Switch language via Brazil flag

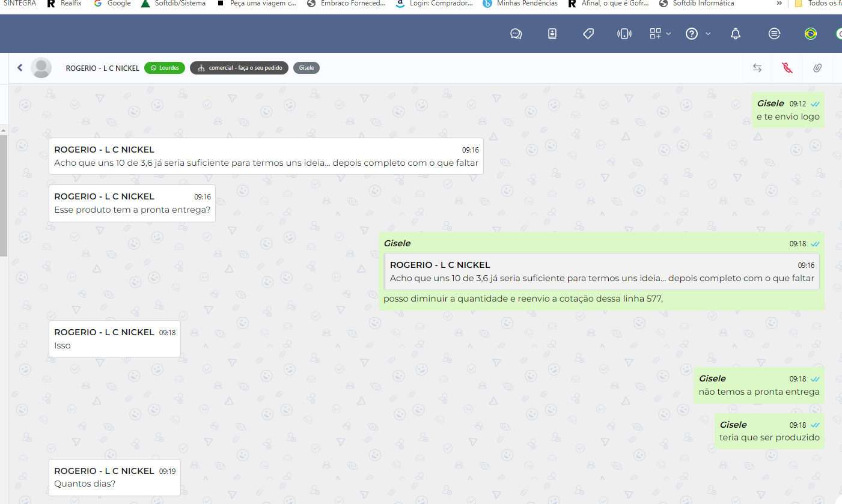point(811,34)
